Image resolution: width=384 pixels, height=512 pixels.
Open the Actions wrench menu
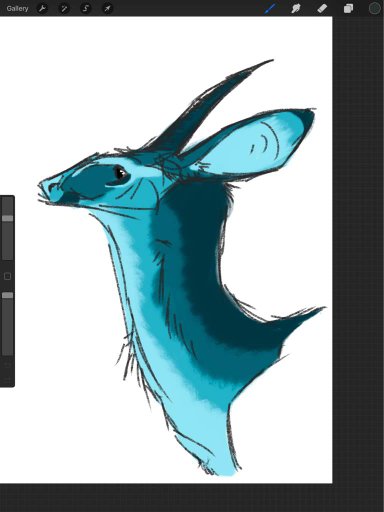(x=42, y=8)
